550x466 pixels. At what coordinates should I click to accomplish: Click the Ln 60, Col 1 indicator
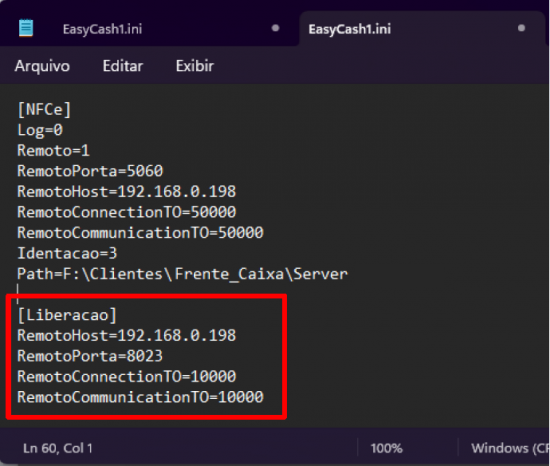[x=58, y=448]
